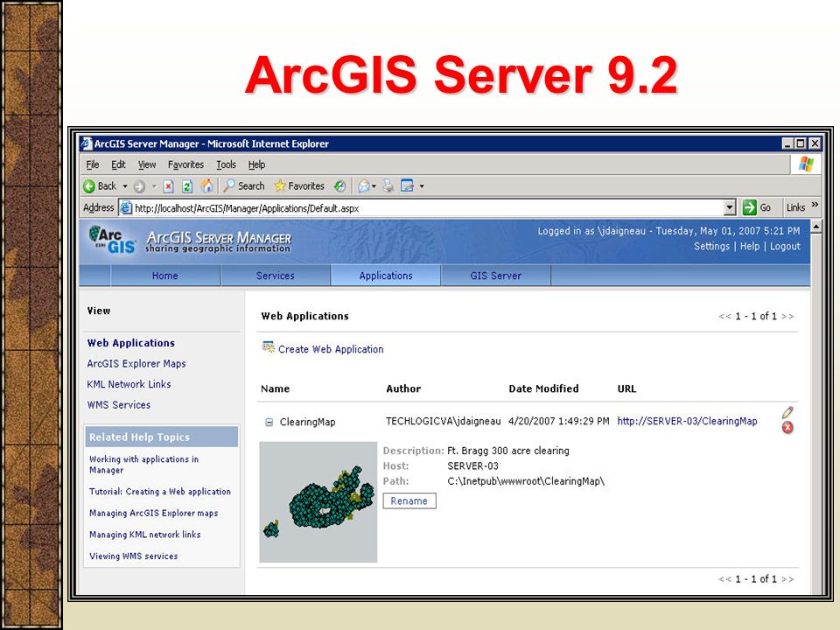Click the Print icon
This screenshot has height=630, width=840.
[x=388, y=186]
